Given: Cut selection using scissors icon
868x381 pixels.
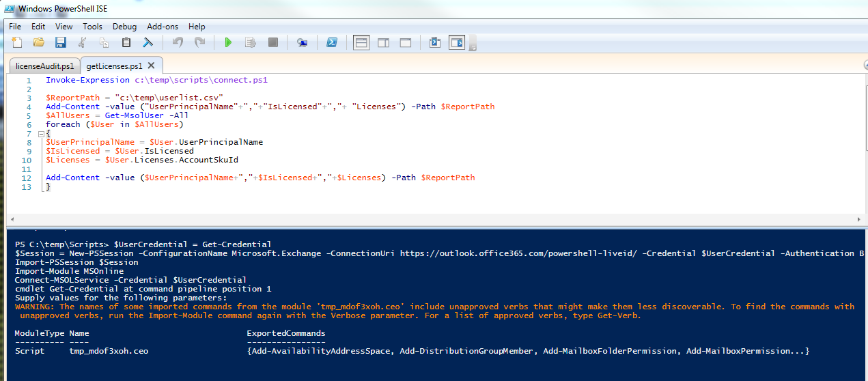Looking at the screenshot, I should [83, 43].
